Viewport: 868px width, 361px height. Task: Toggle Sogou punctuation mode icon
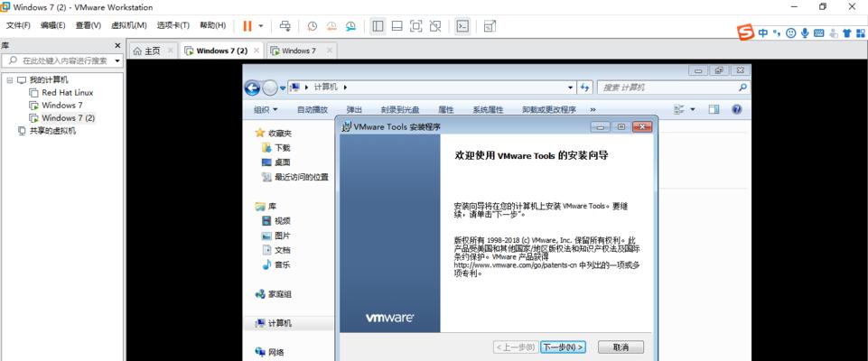click(x=777, y=33)
